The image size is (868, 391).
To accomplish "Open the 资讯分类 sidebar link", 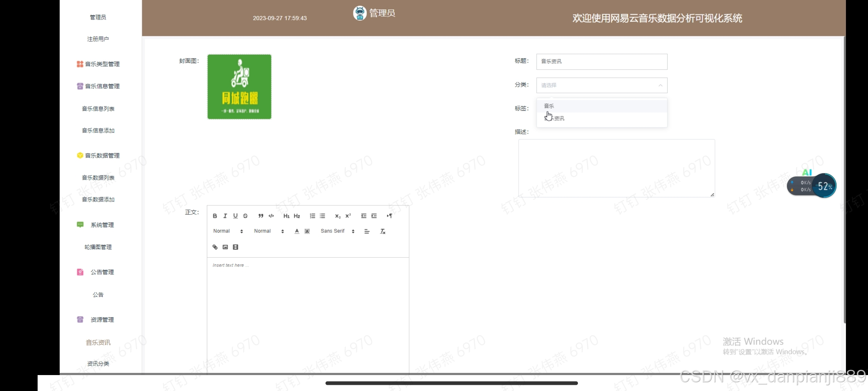I will [x=98, y=363].
